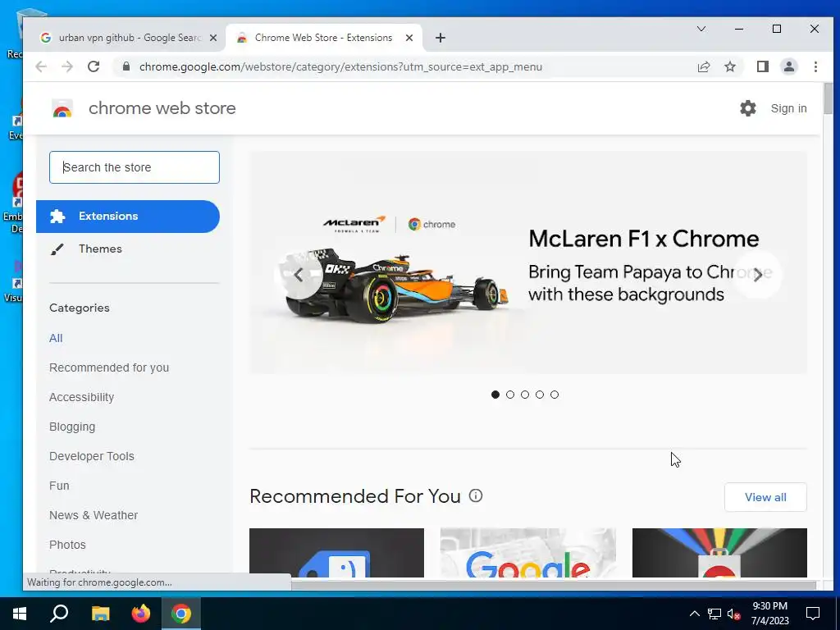Choose the Fun category
Image resolution: width=840 pixels, height=630 pixels.
59,486
